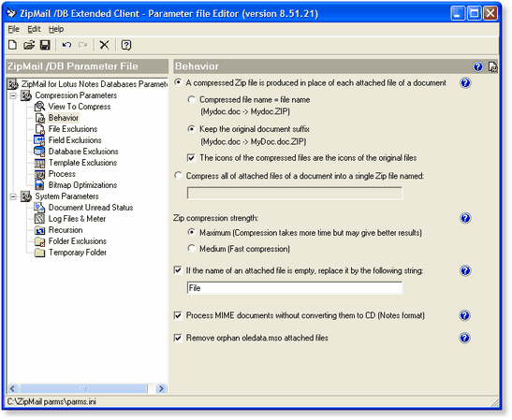Select Keep the original document suffix radio
The height and width of the screenshot is (420, 512).
192,129
